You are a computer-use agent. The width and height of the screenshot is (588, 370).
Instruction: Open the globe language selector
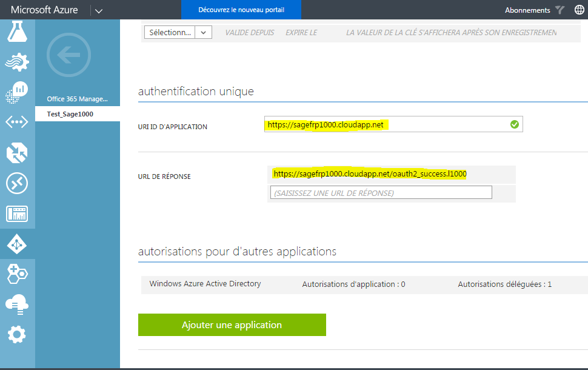click(x=580, y=10)
